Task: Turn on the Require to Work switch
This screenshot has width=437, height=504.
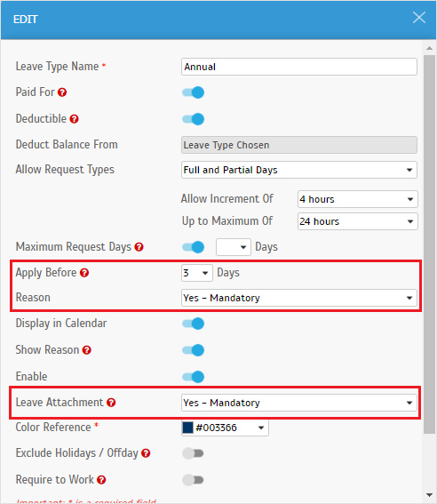Action: [193, 480]
